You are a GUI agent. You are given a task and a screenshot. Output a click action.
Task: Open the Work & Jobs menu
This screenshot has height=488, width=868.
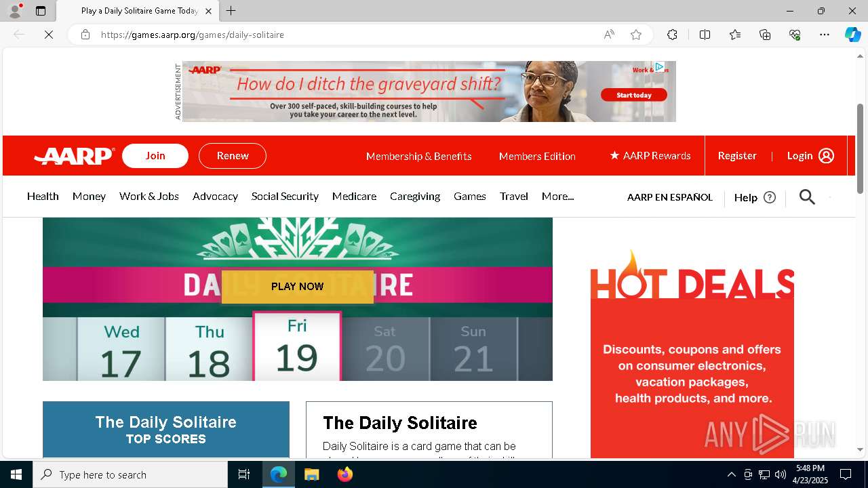(149, 196)
